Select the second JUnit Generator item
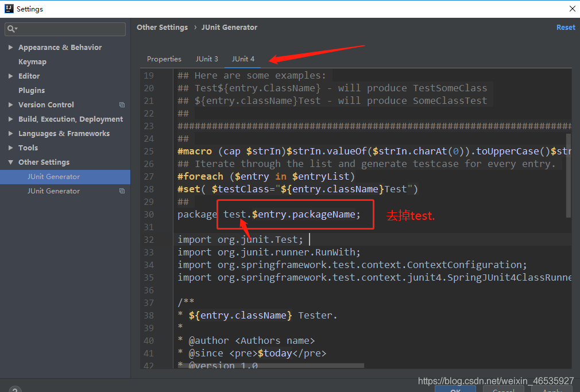This screenshot has height=392, width=580. 53,191
